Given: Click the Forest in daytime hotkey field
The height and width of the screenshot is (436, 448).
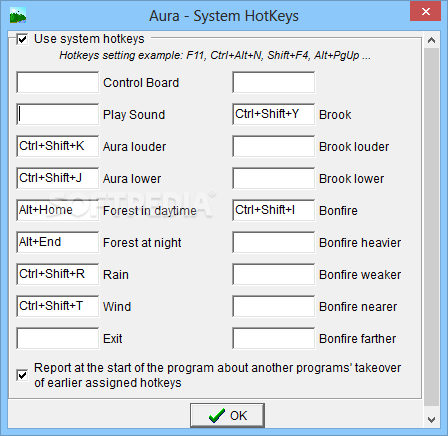Looking at the screenshot, I should coord(58,210).
